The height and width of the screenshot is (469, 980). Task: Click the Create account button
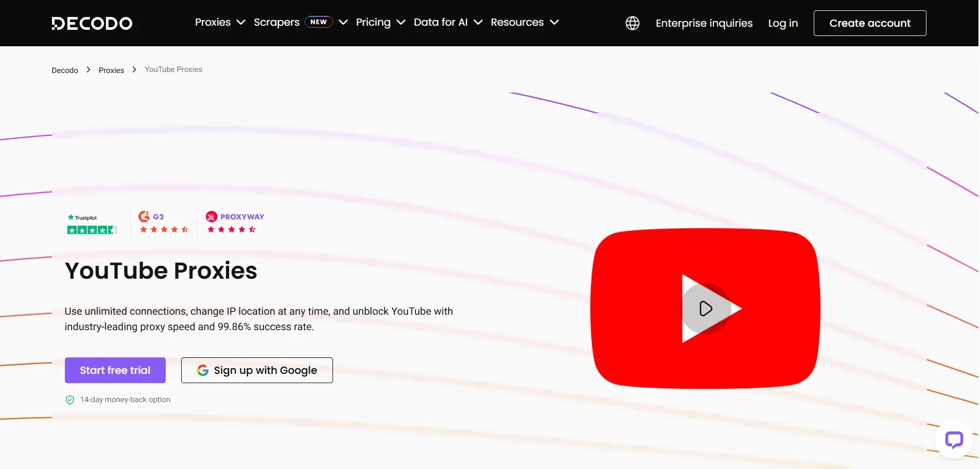point(870,23)
